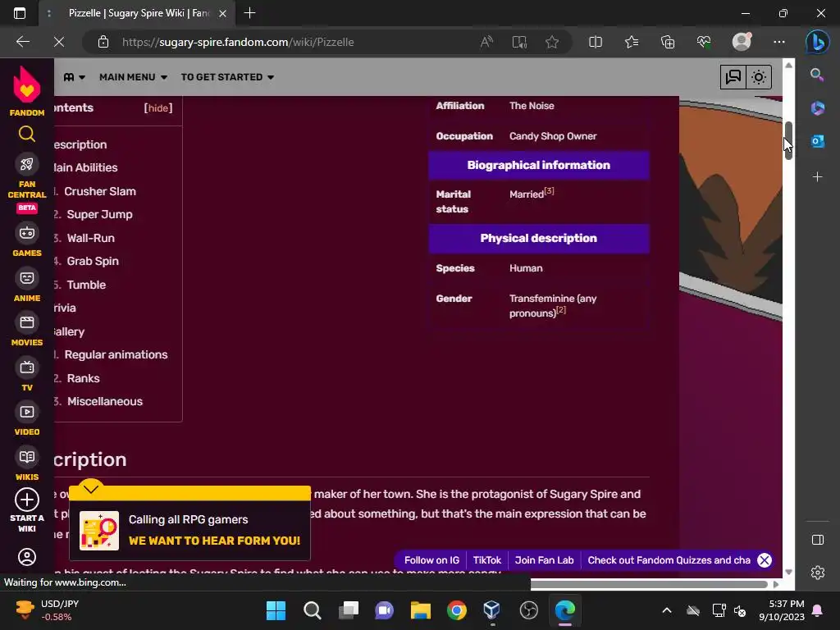The height and width of the screenshot is (630, 840).
Task: Dismiss the bottom social links bar
Action: coord(765,560)
